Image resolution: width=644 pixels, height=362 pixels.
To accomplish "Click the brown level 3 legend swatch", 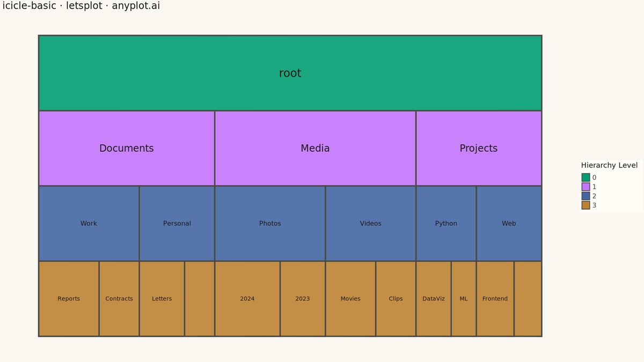I will [x=586, y=205].
